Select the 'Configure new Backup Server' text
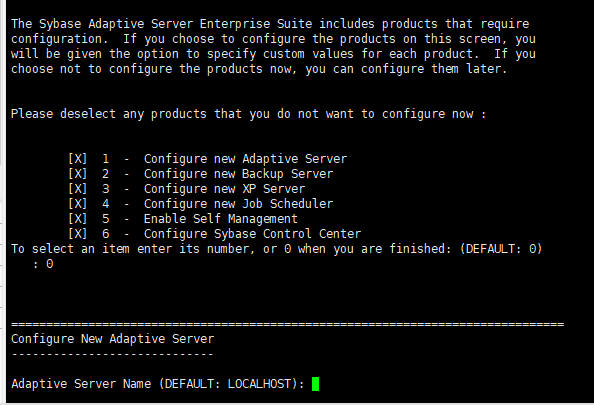594x405 pixels. 238,174
